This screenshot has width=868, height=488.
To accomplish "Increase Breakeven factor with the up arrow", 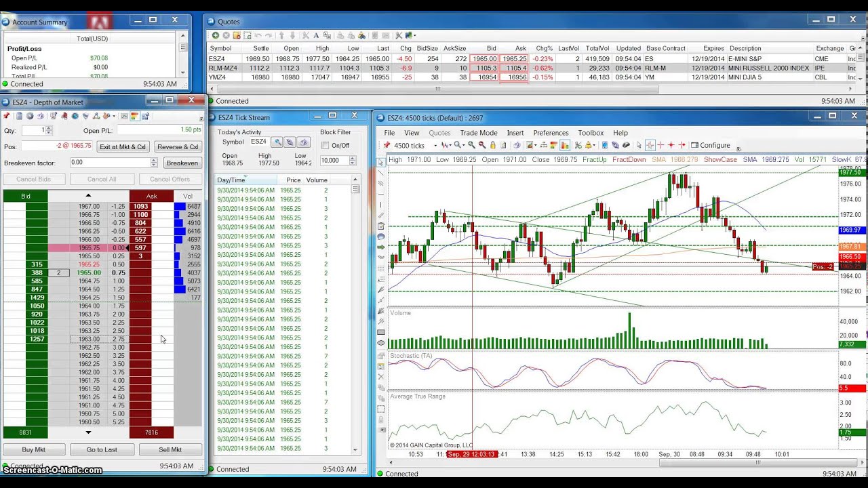I will 154,160.
